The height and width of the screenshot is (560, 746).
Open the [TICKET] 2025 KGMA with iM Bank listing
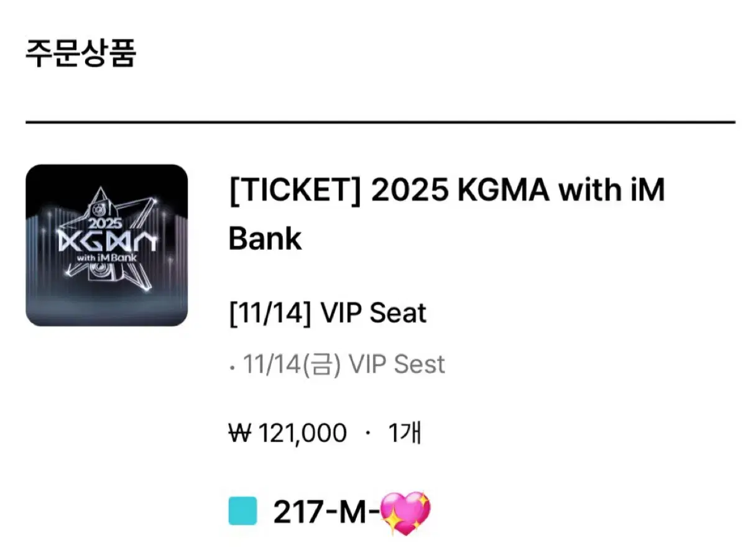[x=448, y=213]
